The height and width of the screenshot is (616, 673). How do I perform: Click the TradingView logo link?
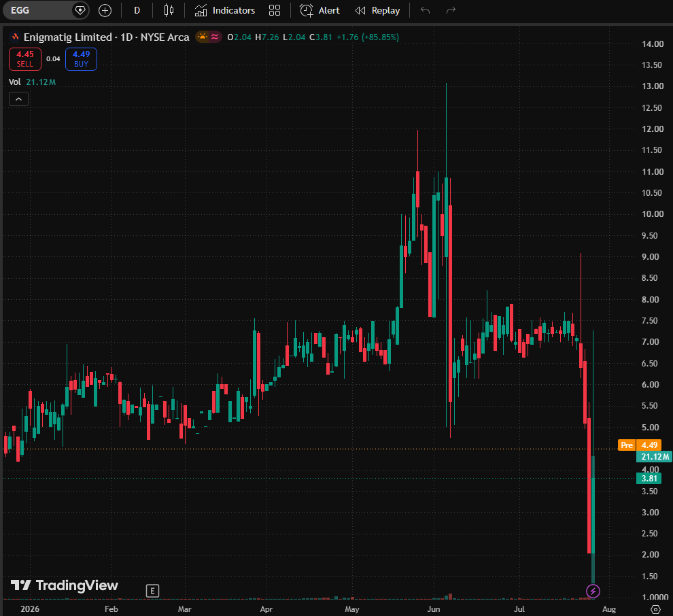(x=65, y=585)
